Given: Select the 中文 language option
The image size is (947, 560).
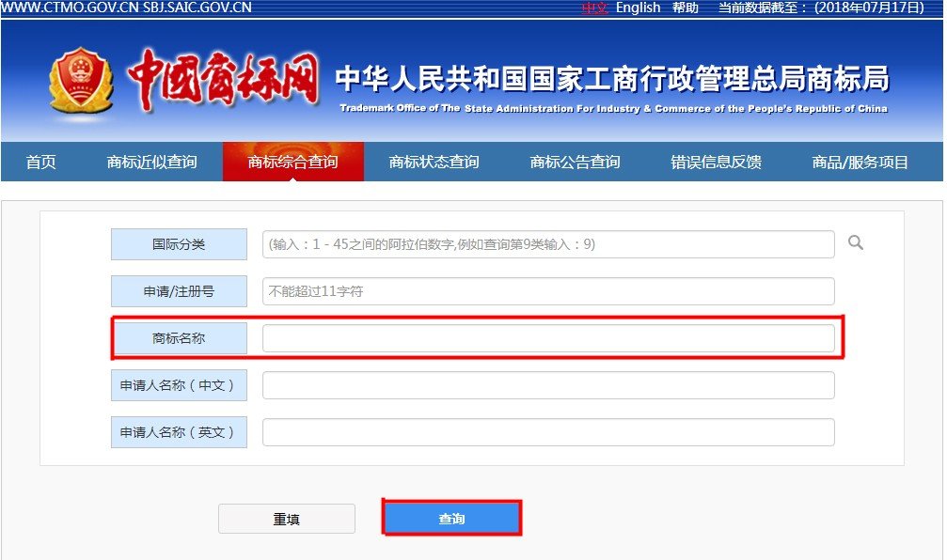Looking at the screenshot, I should click(x=594, y=8).
